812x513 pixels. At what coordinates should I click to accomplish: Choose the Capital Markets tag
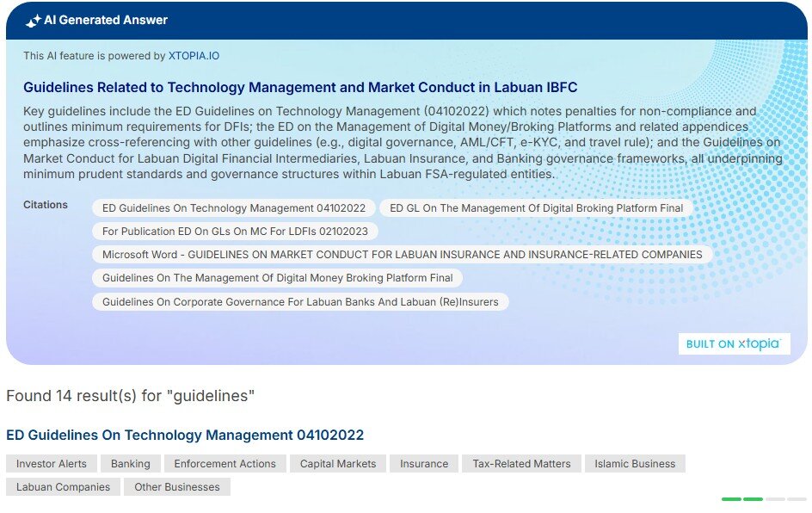[x=338, y=464]
